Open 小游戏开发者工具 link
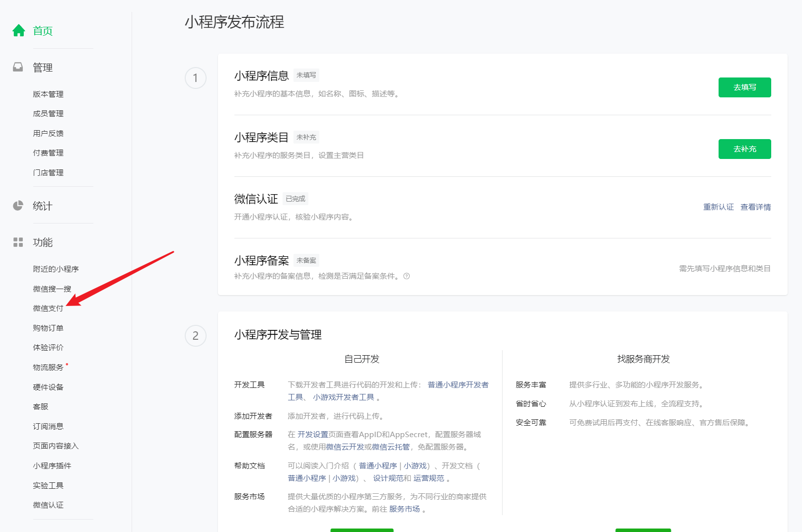The height and width of the screenshot is (532, 802). click(344, 397)
